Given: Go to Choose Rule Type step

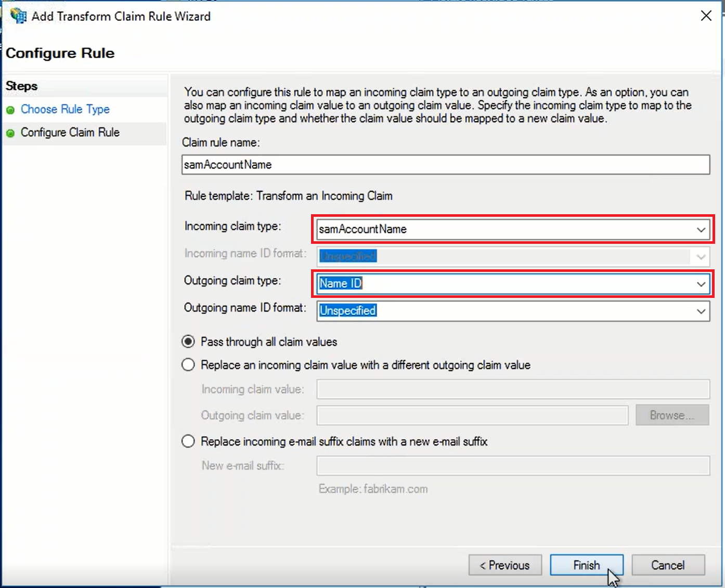Looking at the screenshot, I should point(65,109).
